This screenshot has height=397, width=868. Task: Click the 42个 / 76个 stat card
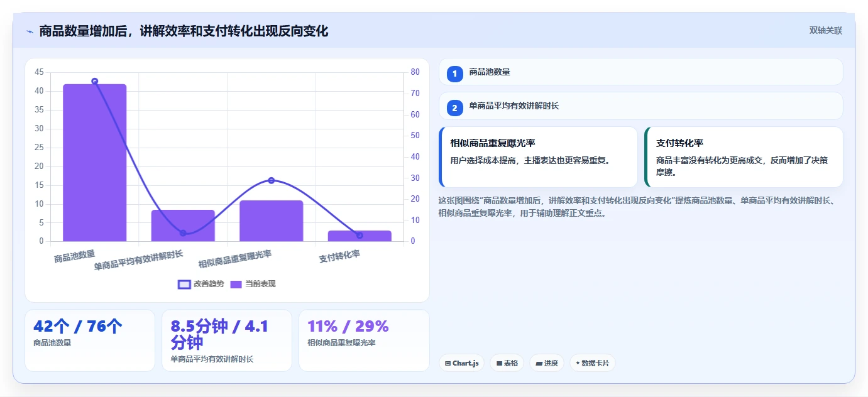(x=90, y=340)
